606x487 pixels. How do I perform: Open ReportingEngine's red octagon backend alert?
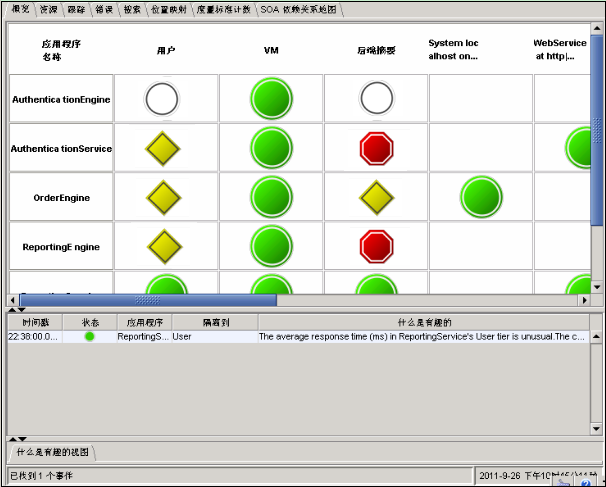click(x=376, y=247)
